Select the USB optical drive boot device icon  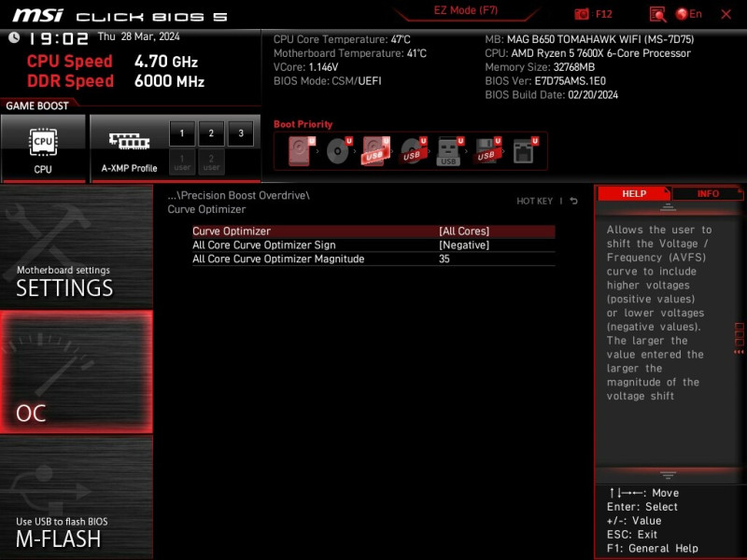click(x=413, y=151)
